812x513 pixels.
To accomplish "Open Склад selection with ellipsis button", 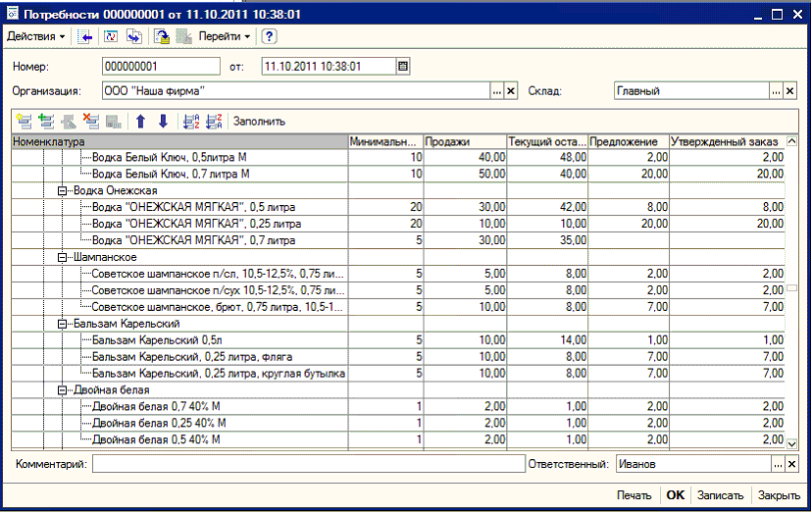I will point(776,91).
